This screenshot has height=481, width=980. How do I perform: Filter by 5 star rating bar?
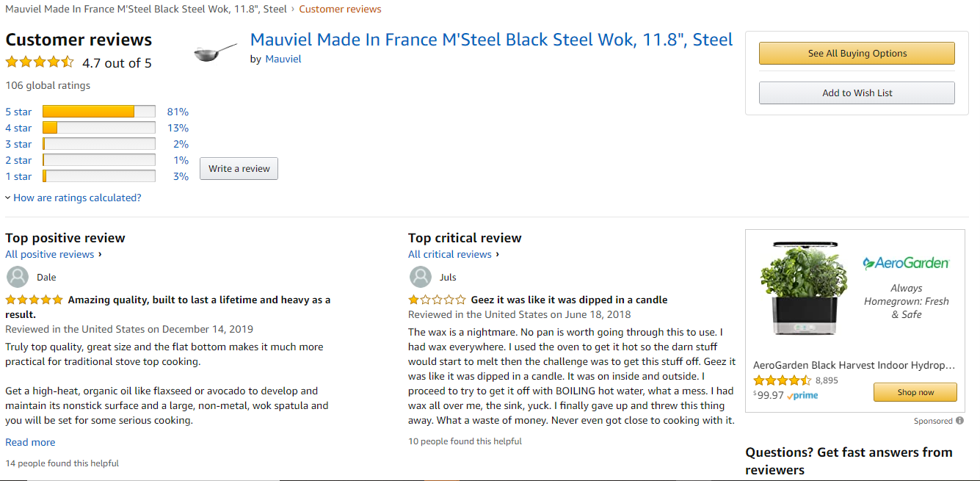point(98,112)
